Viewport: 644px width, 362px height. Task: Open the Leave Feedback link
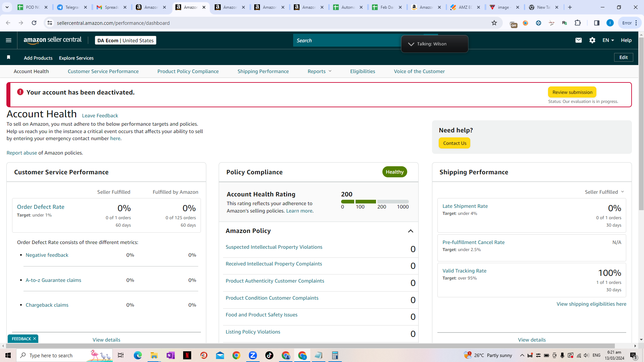100,116
